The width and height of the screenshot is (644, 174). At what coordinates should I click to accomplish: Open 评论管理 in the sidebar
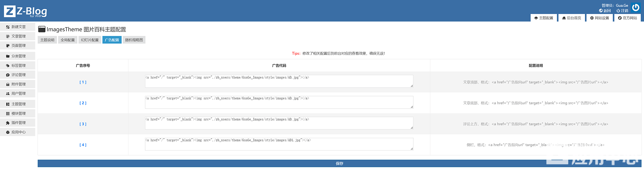pos(18,75)
